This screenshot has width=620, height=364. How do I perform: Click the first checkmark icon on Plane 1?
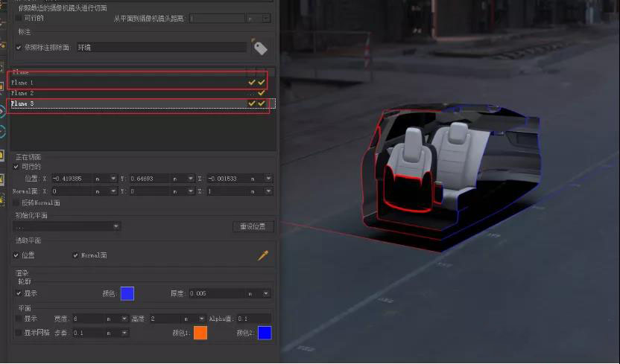(252, 82)
